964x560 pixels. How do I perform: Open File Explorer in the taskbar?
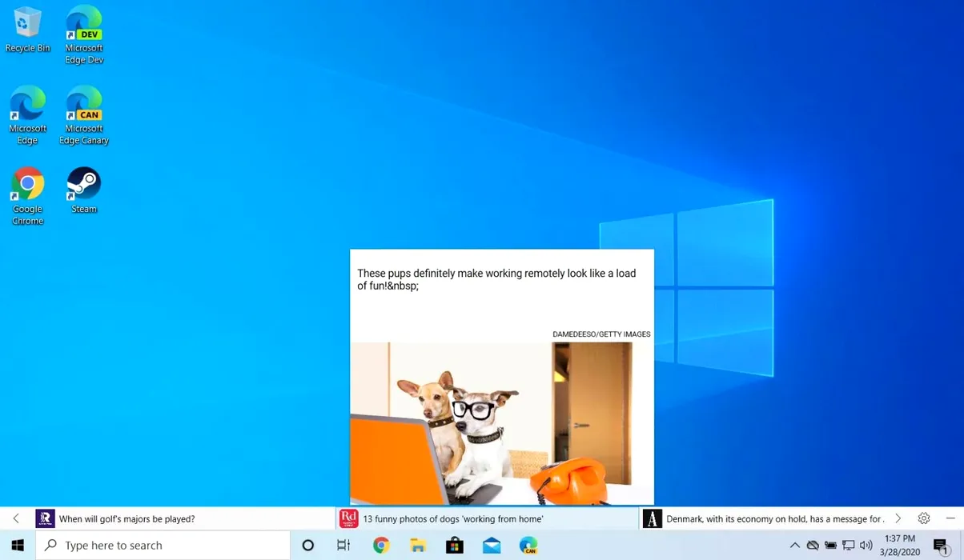[x=418, y=546]
